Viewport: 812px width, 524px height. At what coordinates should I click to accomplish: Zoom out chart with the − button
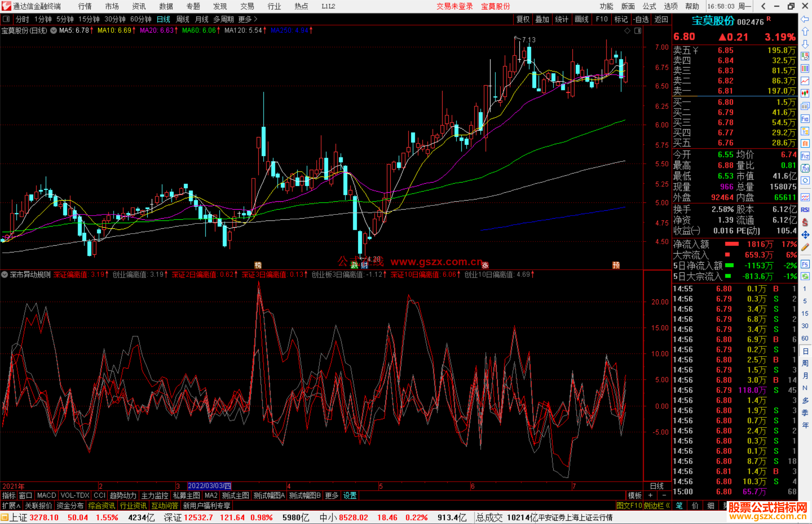pos(664,495)
